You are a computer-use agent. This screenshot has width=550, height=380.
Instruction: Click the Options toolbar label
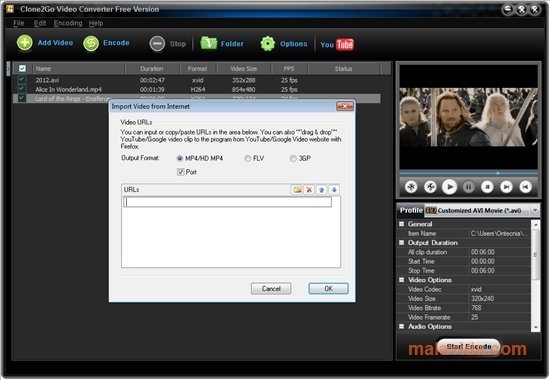294,44
